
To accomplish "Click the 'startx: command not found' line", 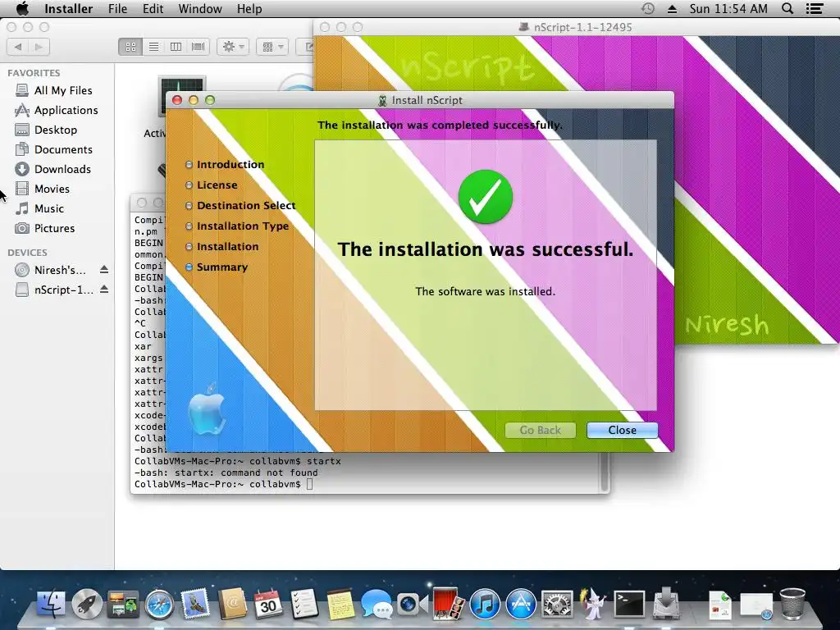I will coord(226,472).
